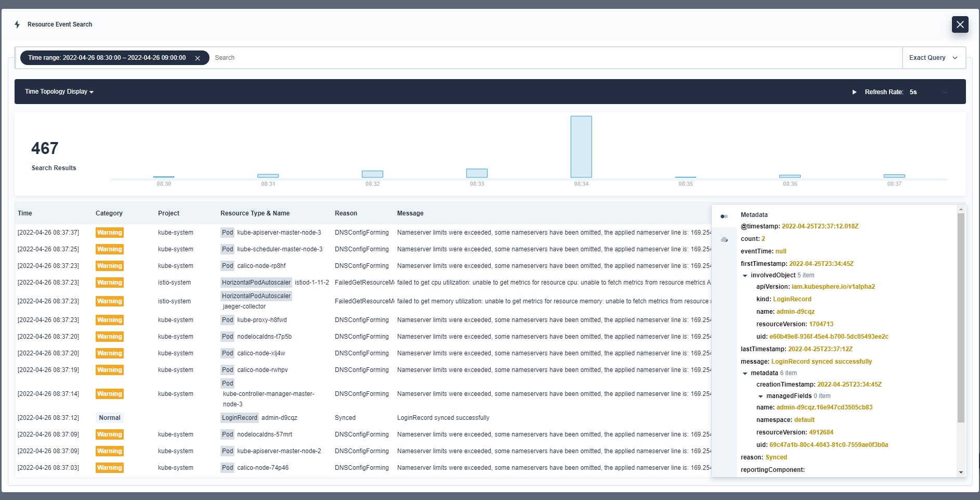Collapse the managedFields node
Viewport: 980px width, 500px height.
[761, 396]
